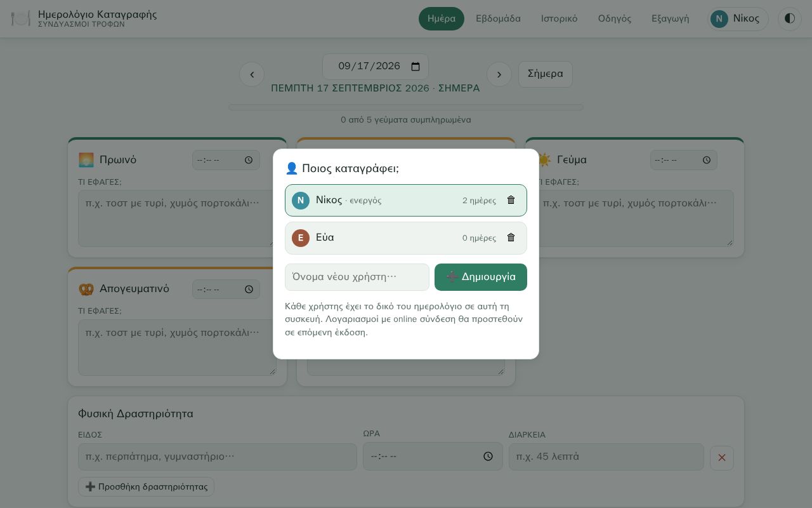Click Προσθήκη δραστηριότητας button
Image resolution: width=812 pixels, height=508 pixels.
click(x=146, y=486)
